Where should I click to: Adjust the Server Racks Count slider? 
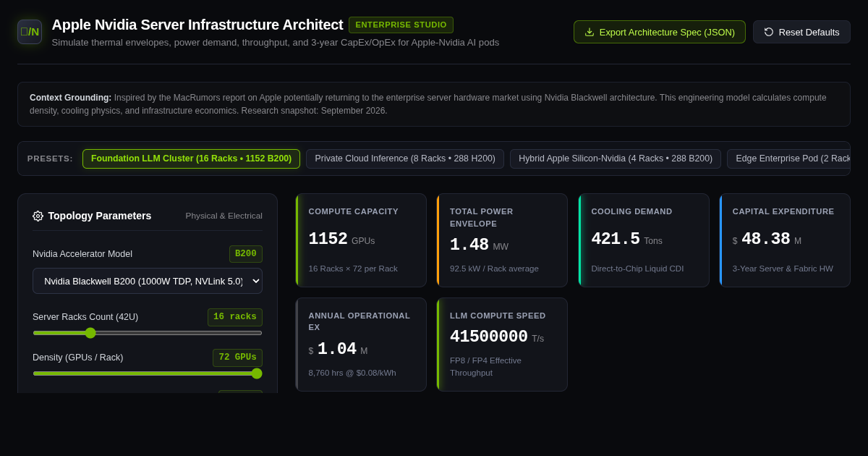coord(148,333)
